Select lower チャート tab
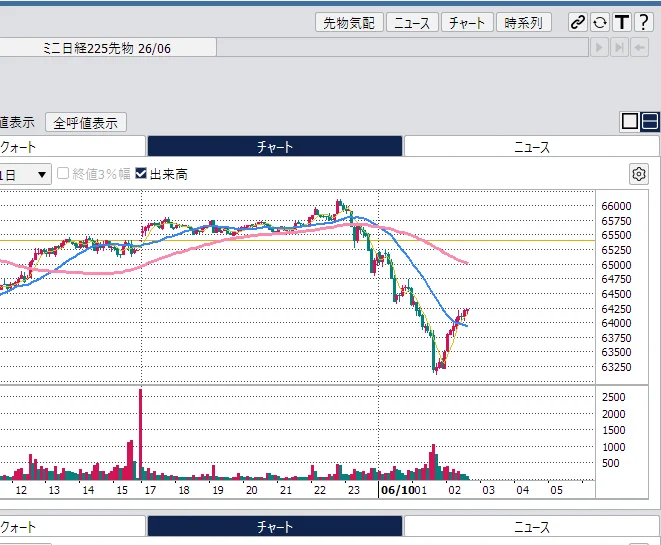The width and height of the screenshot is (661, 545). (275, 526)
